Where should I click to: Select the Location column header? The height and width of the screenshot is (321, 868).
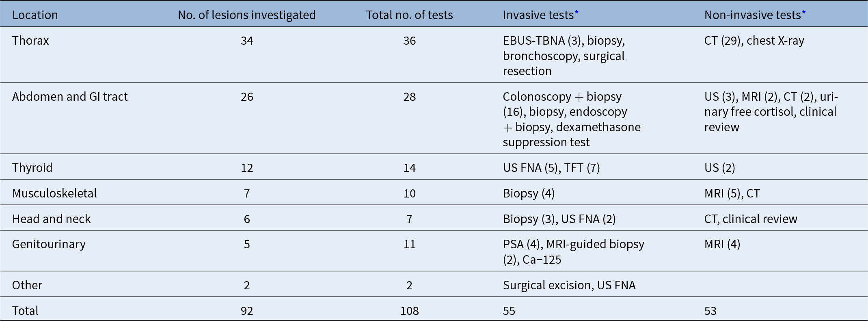35,15
